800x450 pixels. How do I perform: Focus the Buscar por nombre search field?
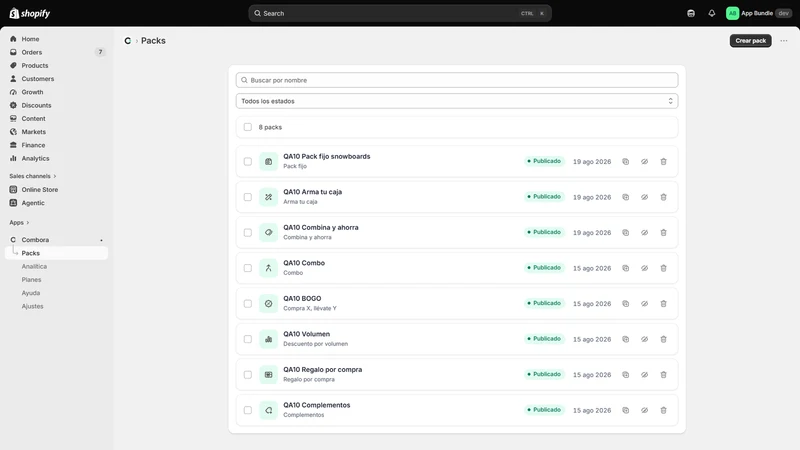pos(457,80)
